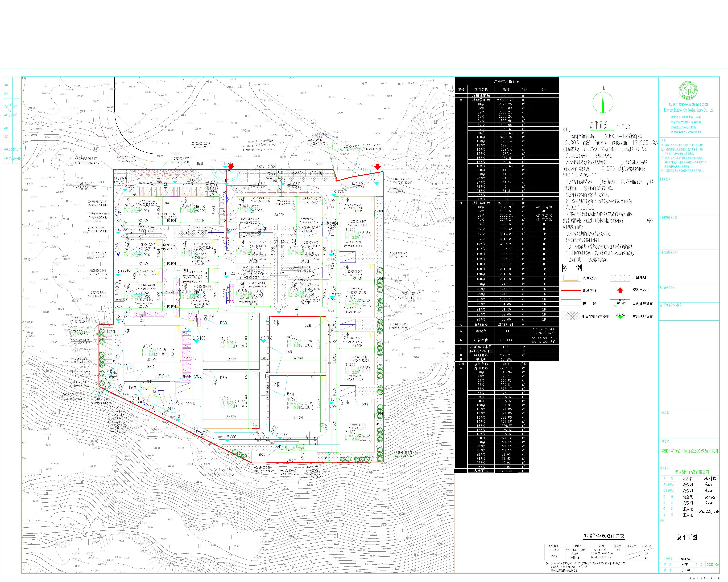The width and height of the screenshot is (728, 582).
Task: Click the company name 铭扬工程设计集团有限公司
Action: point(688,105)
